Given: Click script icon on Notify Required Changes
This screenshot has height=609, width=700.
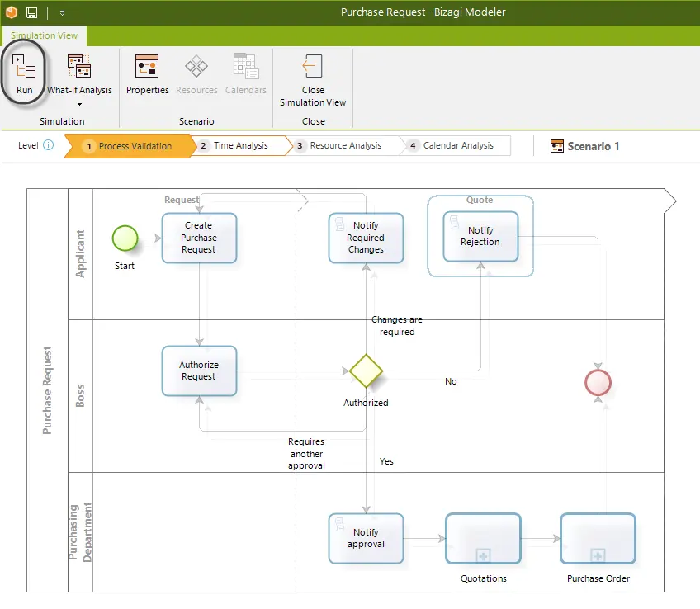Looking at the screenshot, I should [x=339, y=223].
